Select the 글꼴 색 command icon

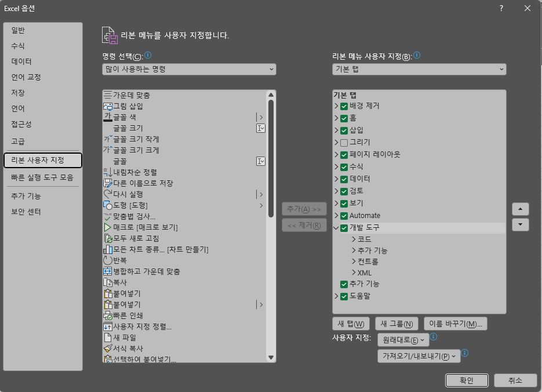coord(108,117)
